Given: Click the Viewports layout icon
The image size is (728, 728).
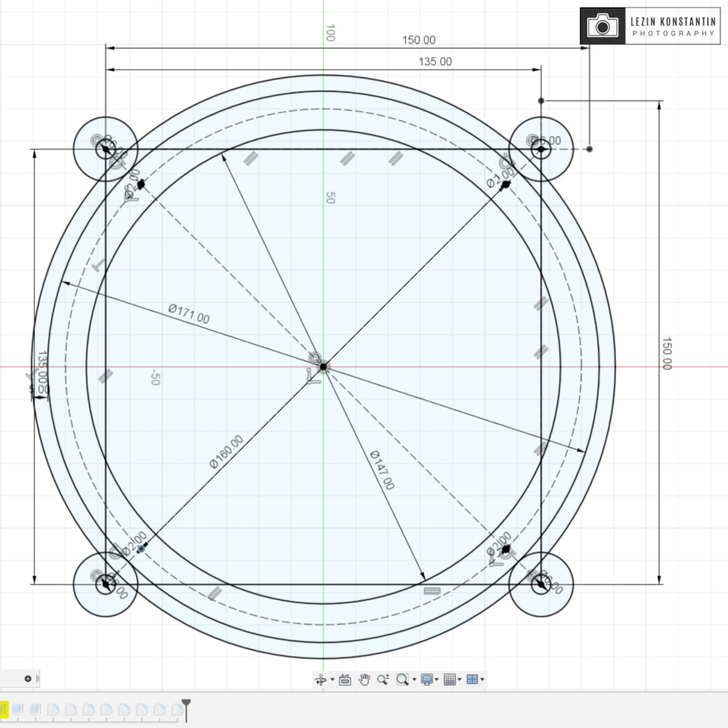Looking at the screenshot, I should click(x=472, y=679).
